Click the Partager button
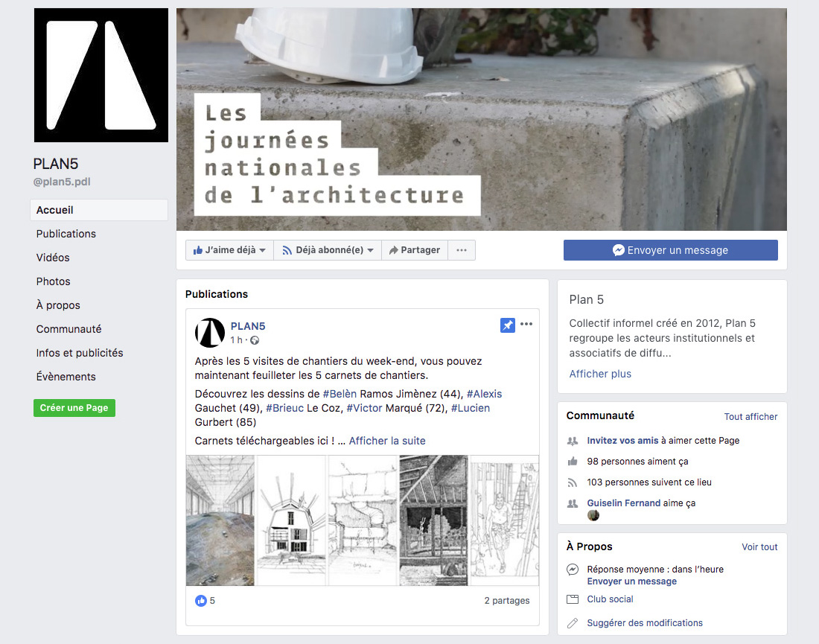 tap(415, 250)
